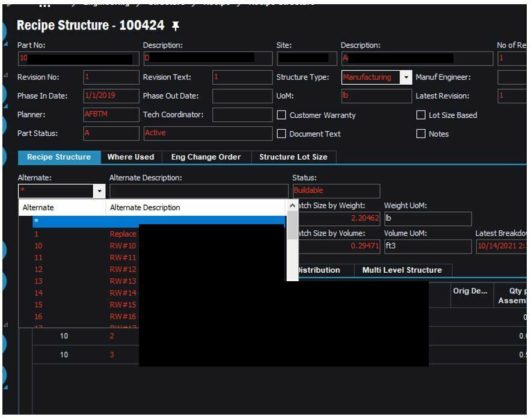This screenshot has height=420, width=531.
Task: Click the Part Status code field
Action: pos(111,133)
